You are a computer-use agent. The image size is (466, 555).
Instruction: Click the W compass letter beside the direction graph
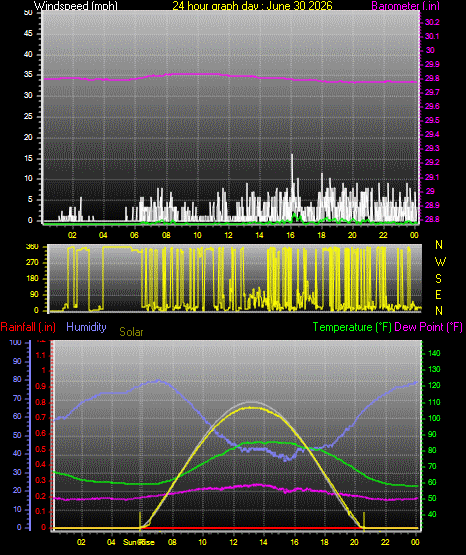click(x=440, y=262)
